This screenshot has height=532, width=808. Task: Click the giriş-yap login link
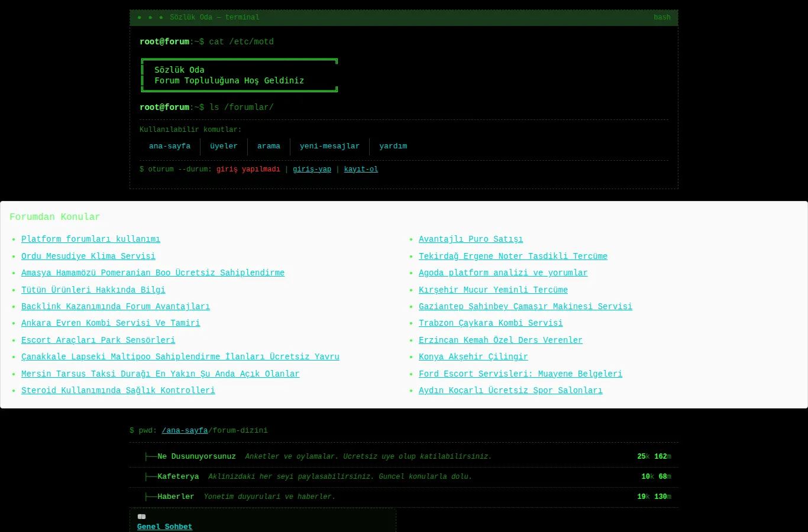pyautogui.click(x=312, y=169)
